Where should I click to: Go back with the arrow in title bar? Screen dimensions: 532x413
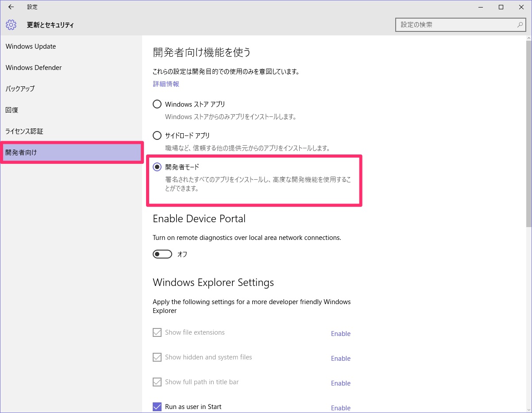coord(11,7)
